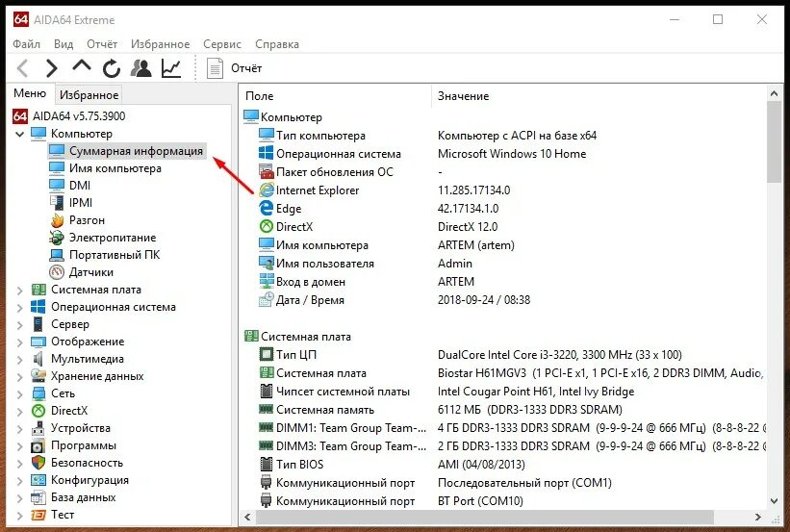Open the Сервис menu
Viewport: 790px width, 532px height.
click(x=222, y=44)
